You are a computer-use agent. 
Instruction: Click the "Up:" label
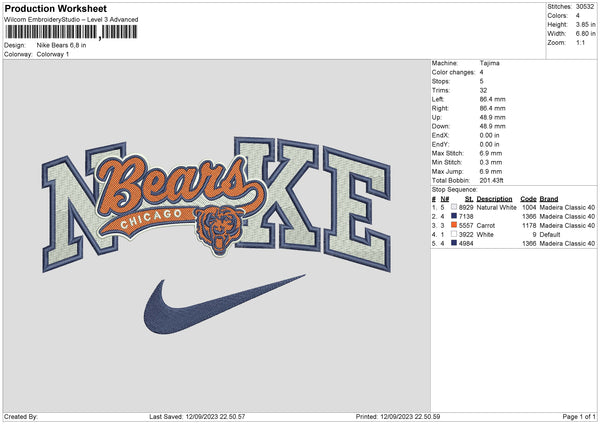437,117
